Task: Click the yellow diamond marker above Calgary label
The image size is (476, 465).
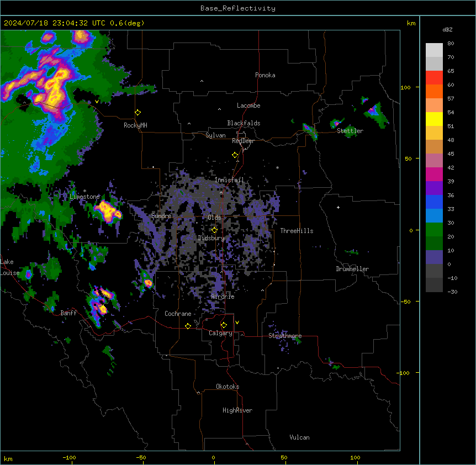Action: pyautogui.click(x=224, y=325)
